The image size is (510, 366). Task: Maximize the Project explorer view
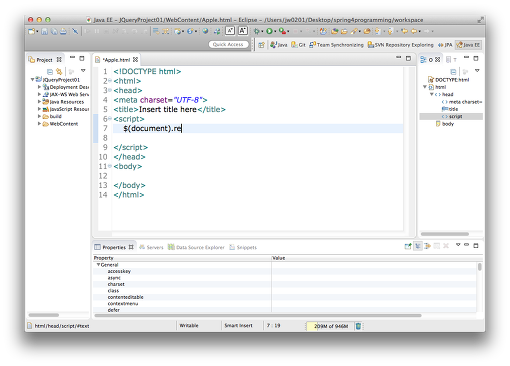(82, 59)
